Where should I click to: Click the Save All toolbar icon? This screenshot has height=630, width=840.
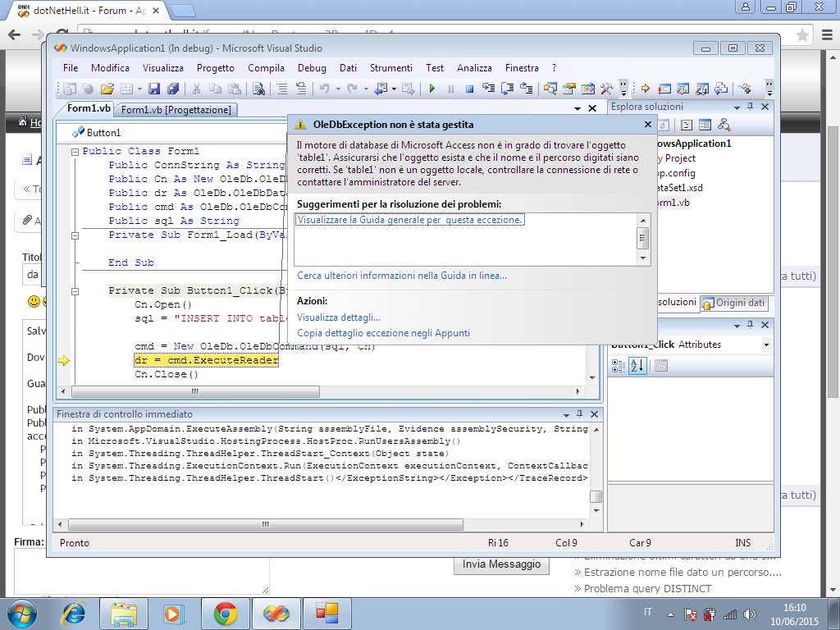pyautogui.click(x=172, y=89)
